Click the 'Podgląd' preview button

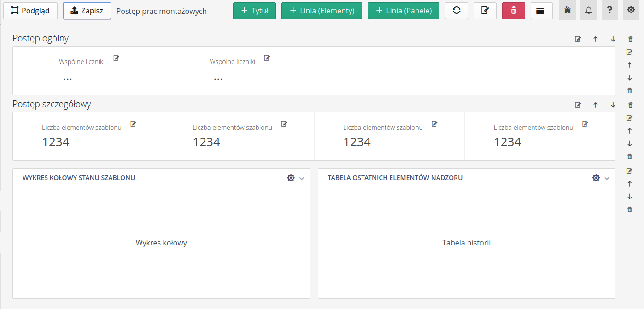pyautogui.click(x=30, y=11)
